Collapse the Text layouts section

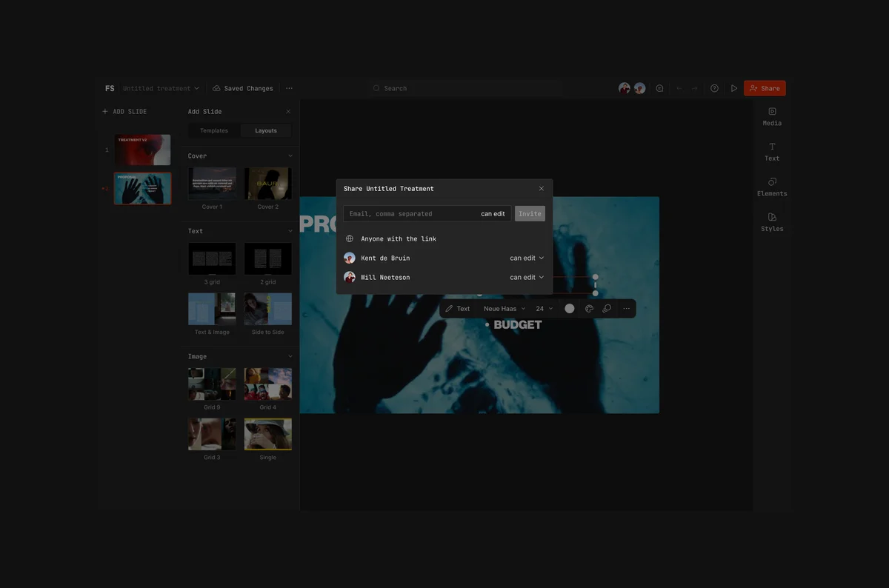290,231
